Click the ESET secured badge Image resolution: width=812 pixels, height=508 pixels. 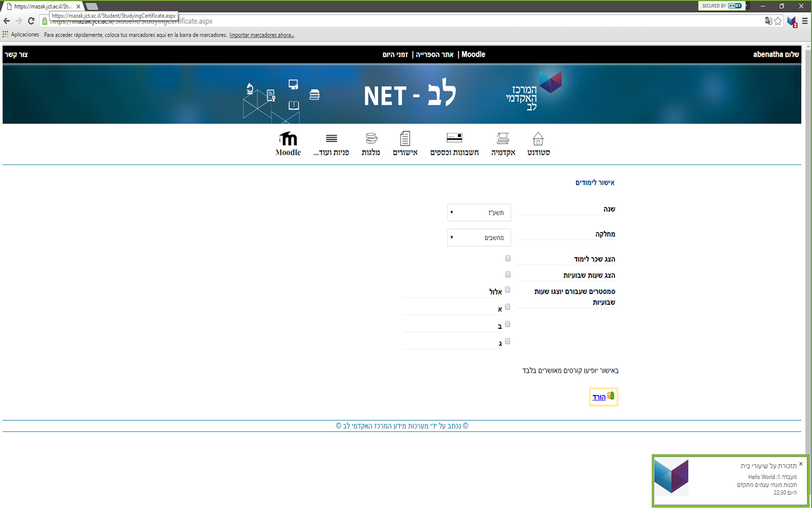(722, 6)
